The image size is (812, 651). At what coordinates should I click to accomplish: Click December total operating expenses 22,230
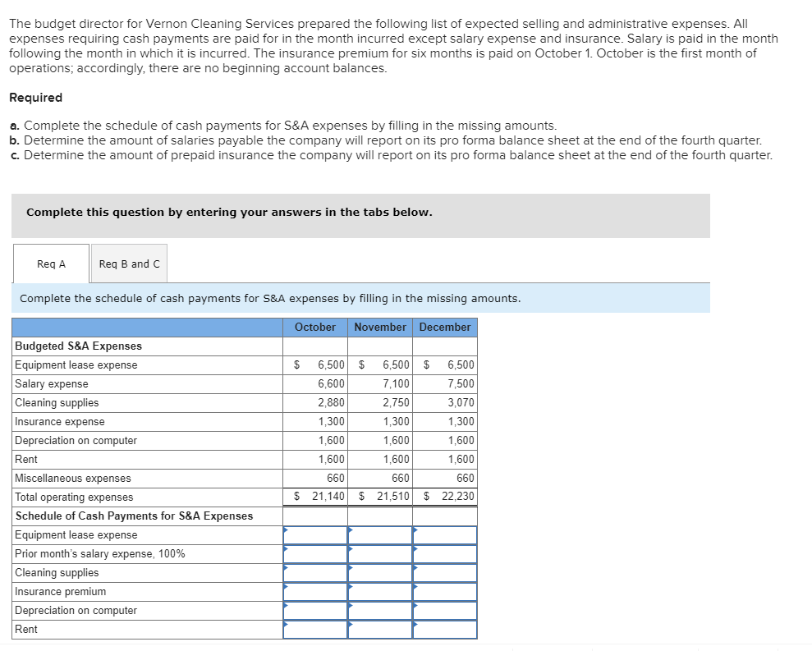click(458, 496)
